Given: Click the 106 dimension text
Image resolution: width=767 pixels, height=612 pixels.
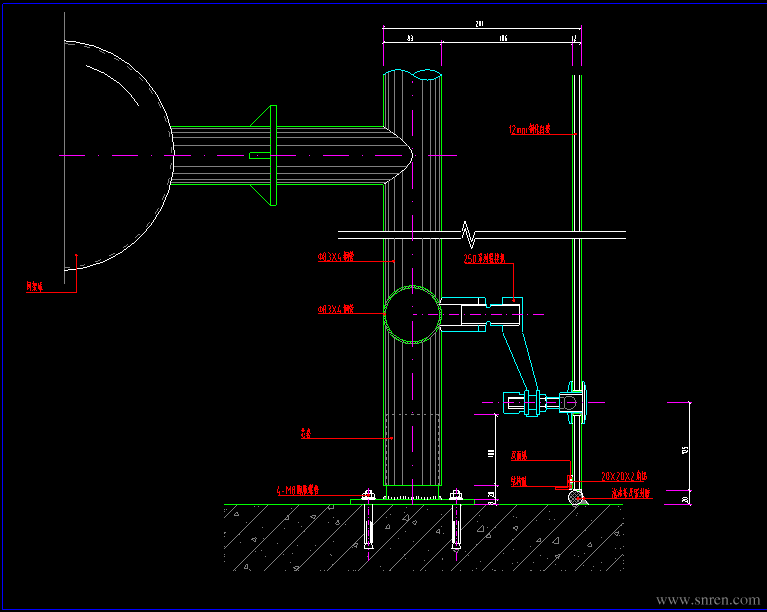Looking at the screenshot, I should (x=503, y=38).
